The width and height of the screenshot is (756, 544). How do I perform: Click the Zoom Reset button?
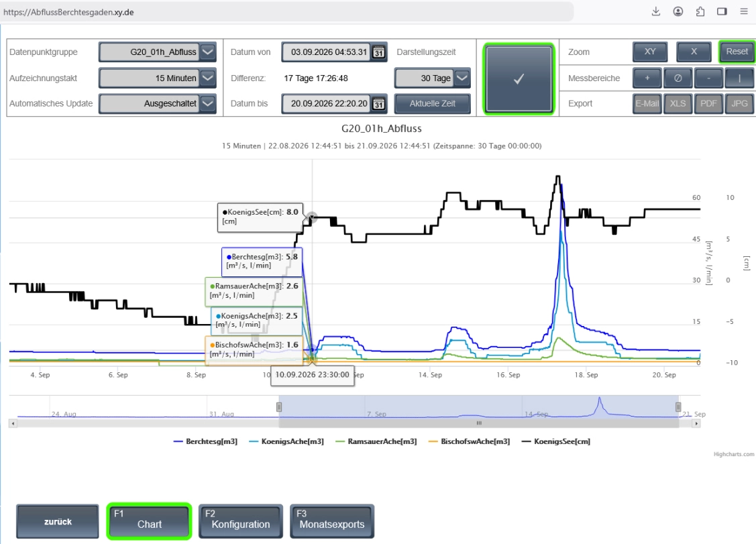(737, 52)
